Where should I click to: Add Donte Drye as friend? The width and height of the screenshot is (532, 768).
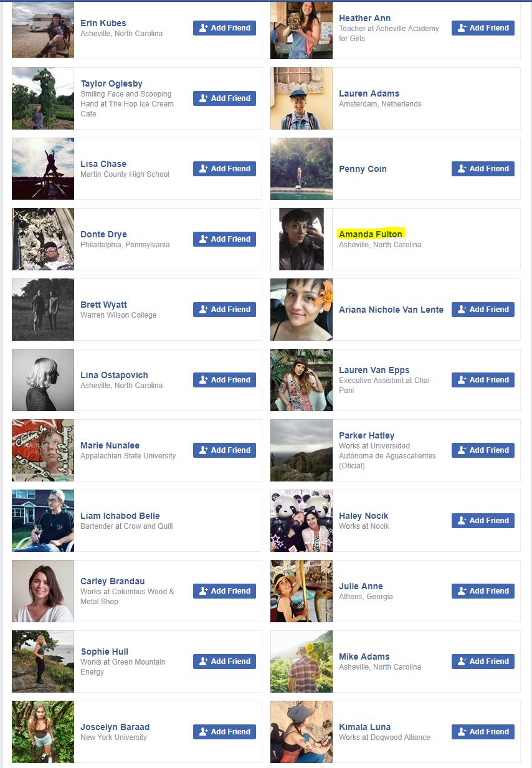[224, 239]
